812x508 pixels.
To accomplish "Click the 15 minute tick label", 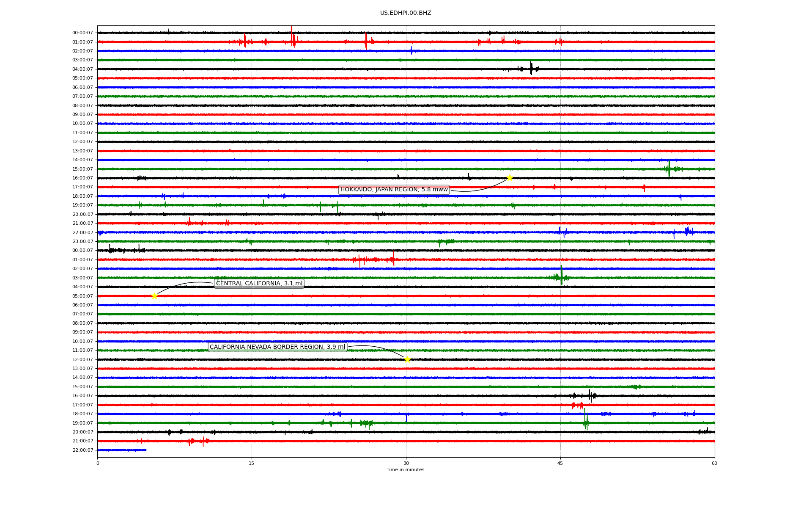I will pyautogui.click(x=252, y=463).
